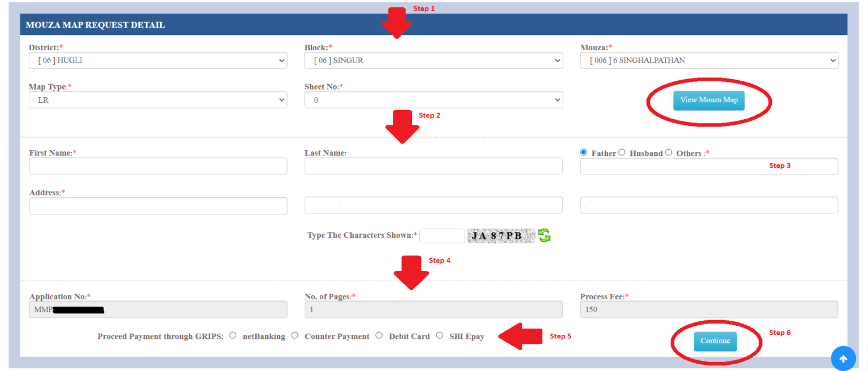The image size is (868, 371).
Task: Choose netBanking as payment method
Action: point(232,335)
